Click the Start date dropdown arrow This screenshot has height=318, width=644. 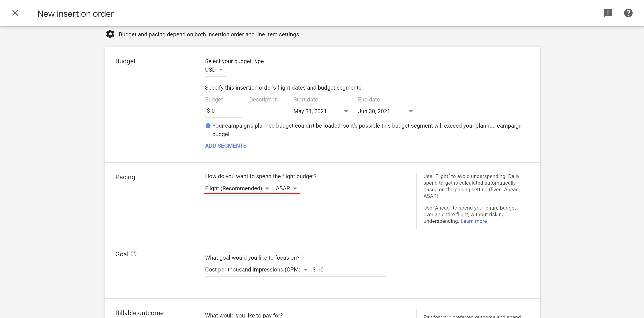point(346,111)
